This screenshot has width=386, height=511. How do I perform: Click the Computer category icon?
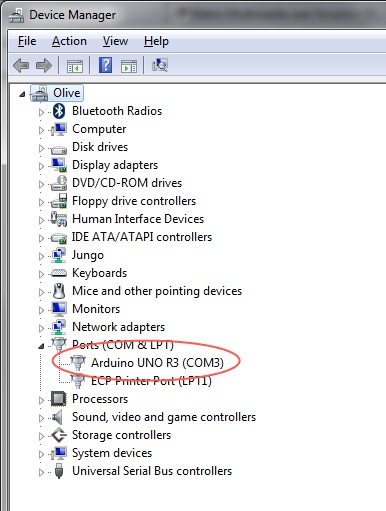tap(59, 129)
